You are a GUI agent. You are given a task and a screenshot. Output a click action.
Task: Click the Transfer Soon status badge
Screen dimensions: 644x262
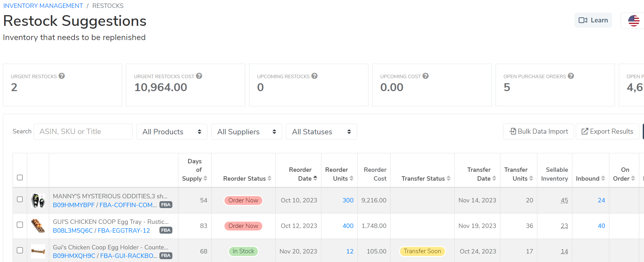click(x=422, y=251)
